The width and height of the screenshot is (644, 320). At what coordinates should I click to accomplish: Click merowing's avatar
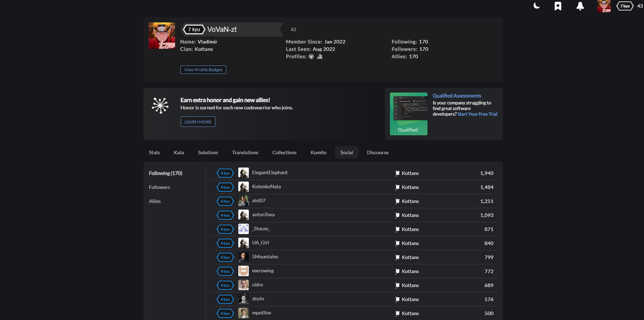(x=244, y=271)
